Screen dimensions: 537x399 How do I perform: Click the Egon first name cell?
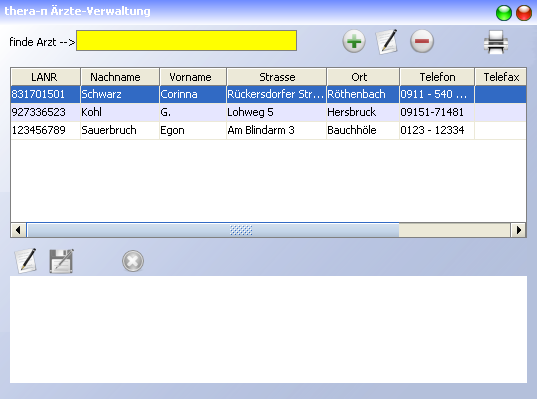[x=192, y=130]
